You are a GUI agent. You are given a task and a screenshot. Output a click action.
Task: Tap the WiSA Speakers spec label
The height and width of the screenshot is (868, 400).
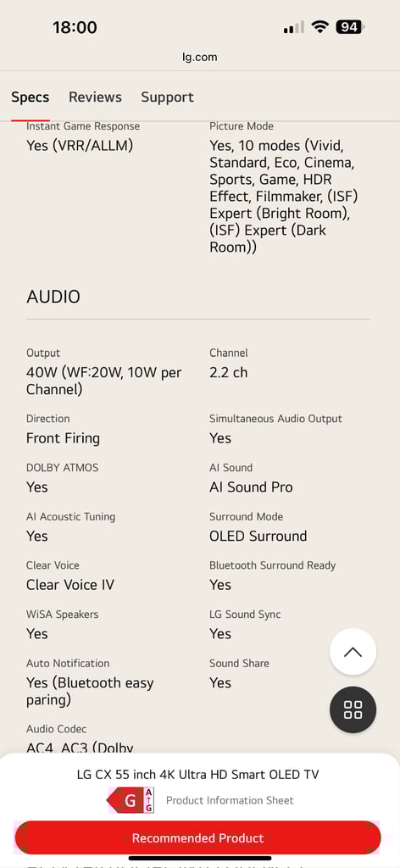tap(62, 615)
